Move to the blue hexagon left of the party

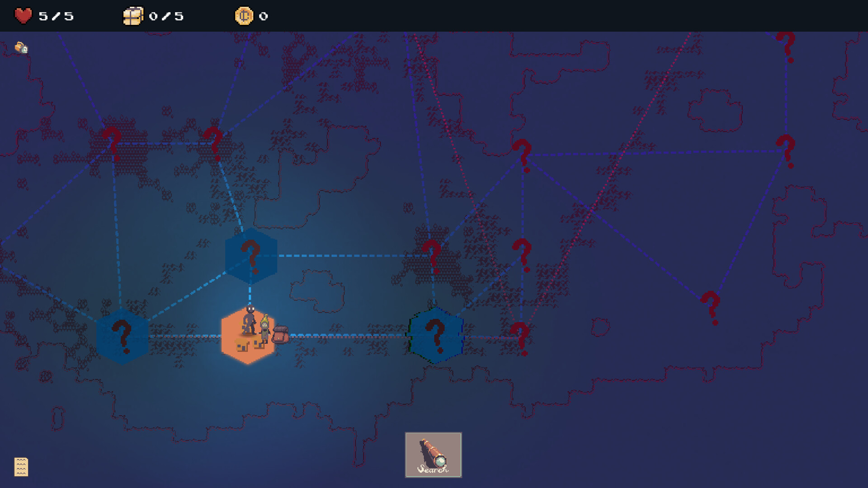[122, 337]
